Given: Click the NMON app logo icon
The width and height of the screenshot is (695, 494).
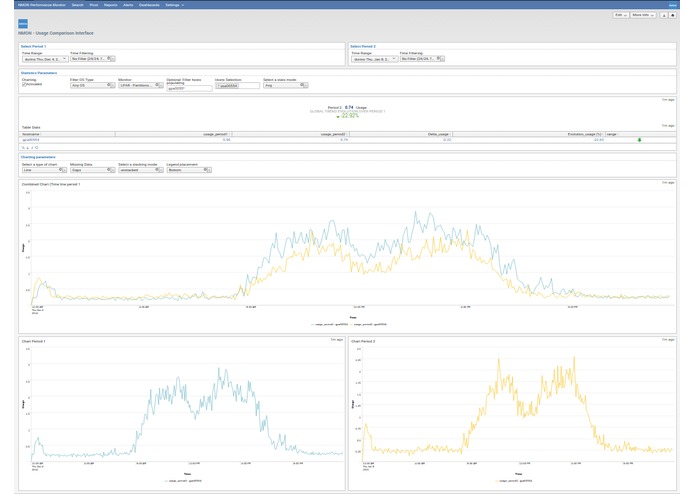Looking at the screenshot, I should point(23,23).
